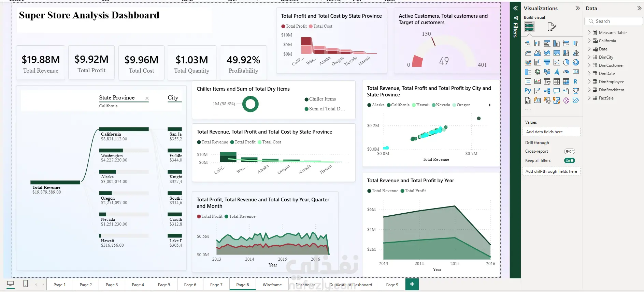Select the KPI visual icon
The height and width of the screenshot is (292, 644).
click(x=537, y=81)
